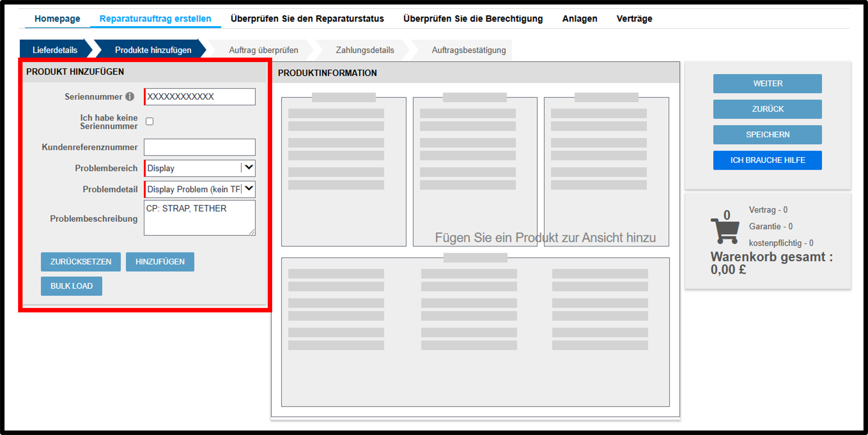Select the 'Reparaturauftrag erstellen' tab
The image size is (868, 435).
click(x=155, y=18)
